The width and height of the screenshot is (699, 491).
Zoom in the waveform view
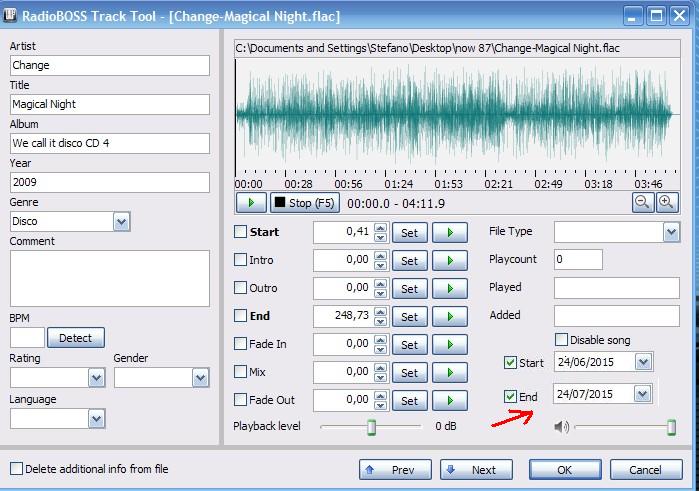click(667, 202)
